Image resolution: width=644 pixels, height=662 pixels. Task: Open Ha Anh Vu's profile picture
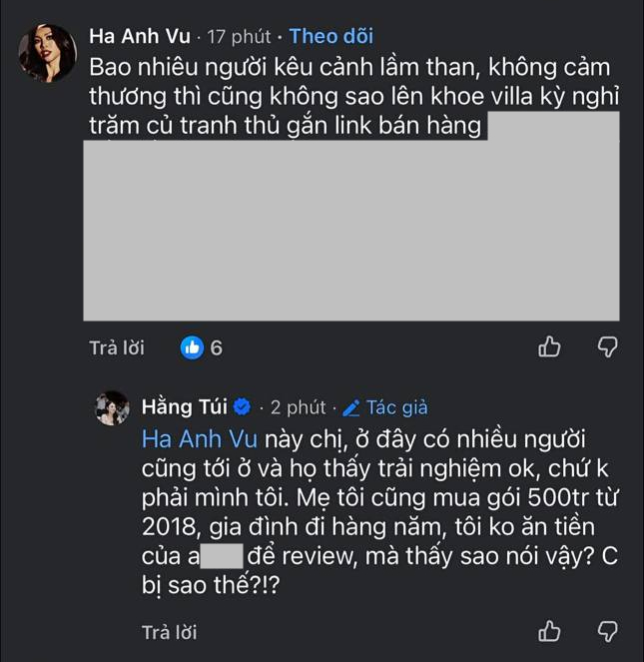click(47, 53)
